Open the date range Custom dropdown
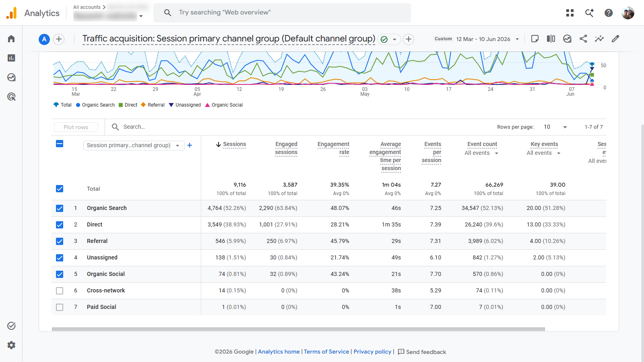644x362 pixels. pos(477,39)
